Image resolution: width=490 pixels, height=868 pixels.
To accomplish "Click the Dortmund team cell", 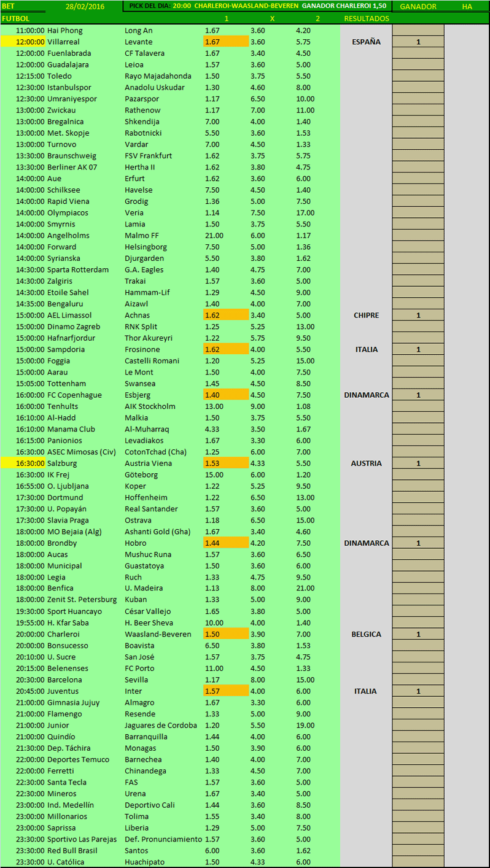I will 65,497.
